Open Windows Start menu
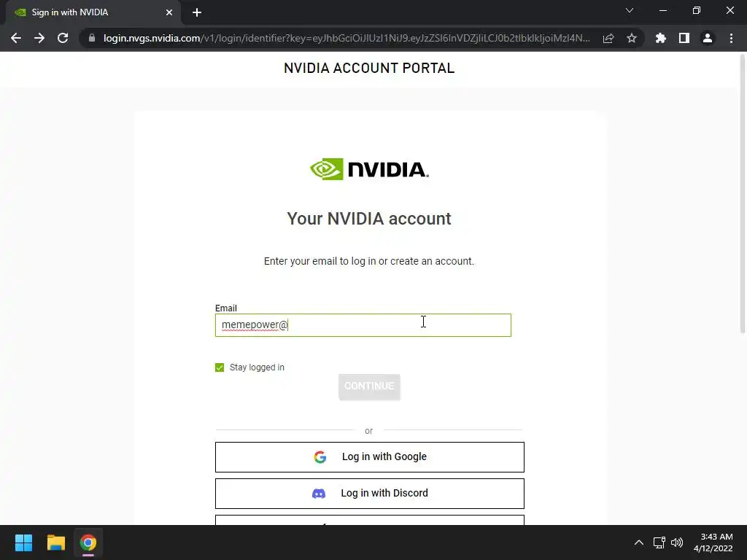747x560 pixels. point(23,542)
